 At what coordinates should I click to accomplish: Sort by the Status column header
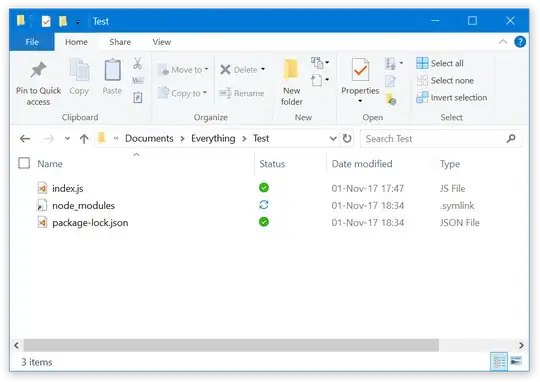coord(272,164)
